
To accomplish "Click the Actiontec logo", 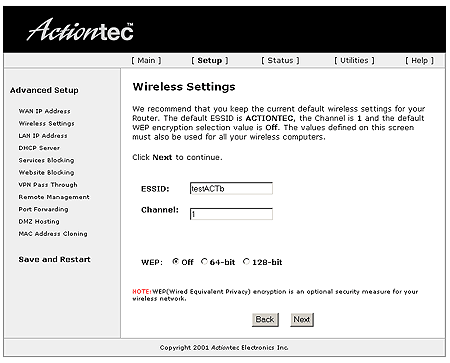I will (80, 30).
